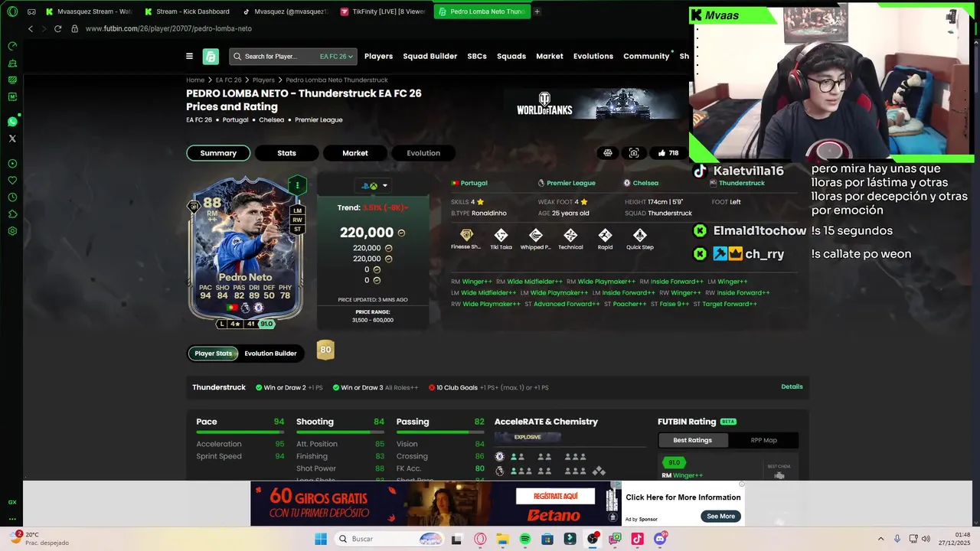Image resolution: width=980 pixels, height=551 pixels.
Task: Open the green three-dot card options
Action: click(297, 185)
